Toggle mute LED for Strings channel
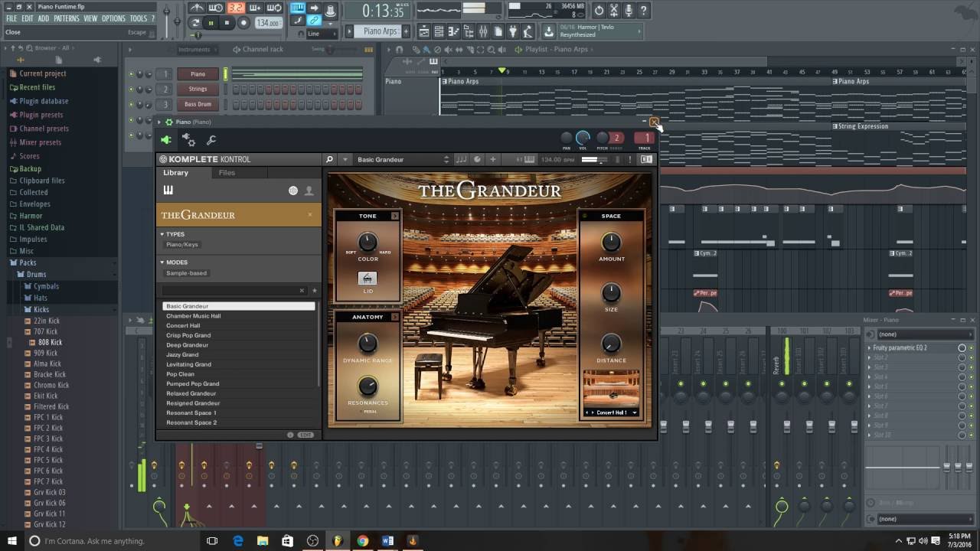980x551 pixels. point(131,90)
